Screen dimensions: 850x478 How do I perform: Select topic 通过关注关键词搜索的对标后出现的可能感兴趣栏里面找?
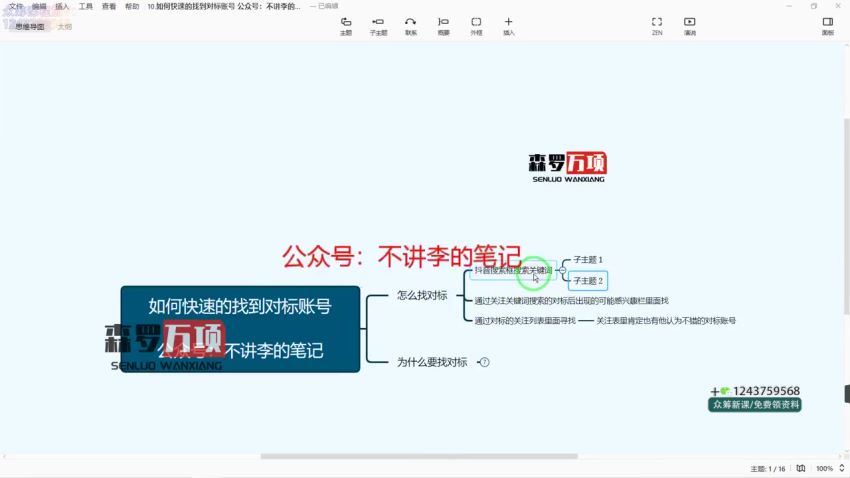[571, 301]
